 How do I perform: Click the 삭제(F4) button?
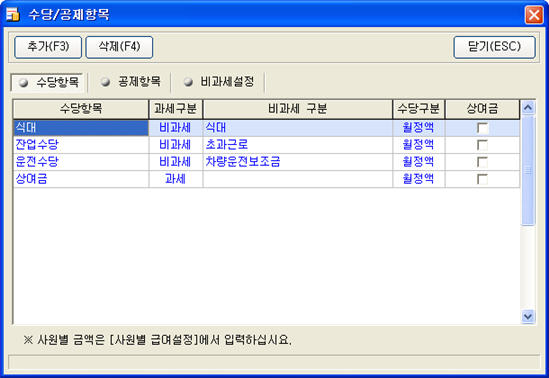[x=119, y=47]
